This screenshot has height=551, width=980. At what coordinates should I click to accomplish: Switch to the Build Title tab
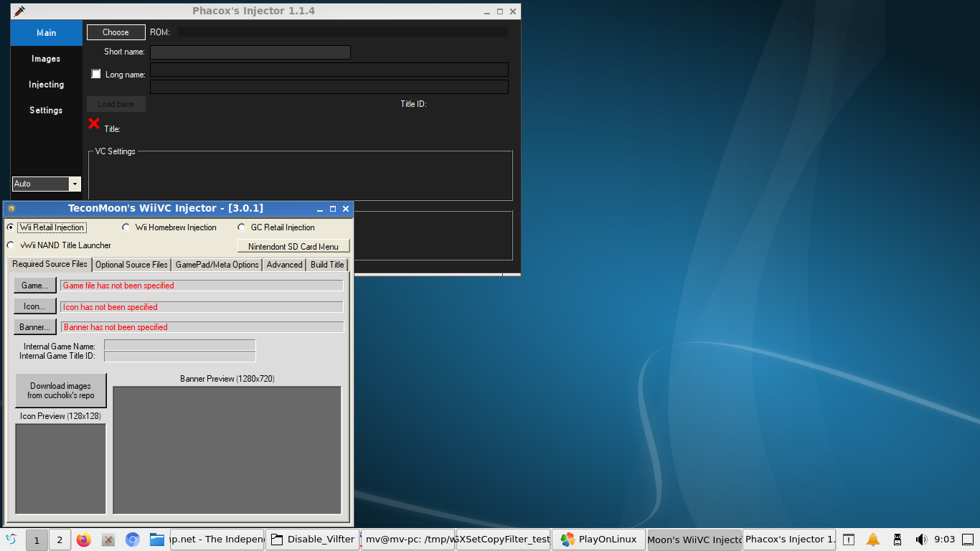coord(327,265)
